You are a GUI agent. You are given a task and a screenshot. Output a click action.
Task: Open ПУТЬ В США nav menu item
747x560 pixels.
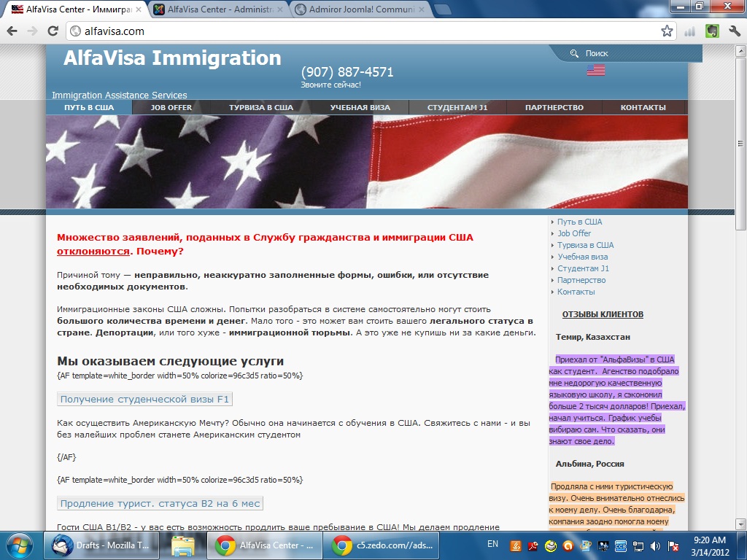[89, 107]
